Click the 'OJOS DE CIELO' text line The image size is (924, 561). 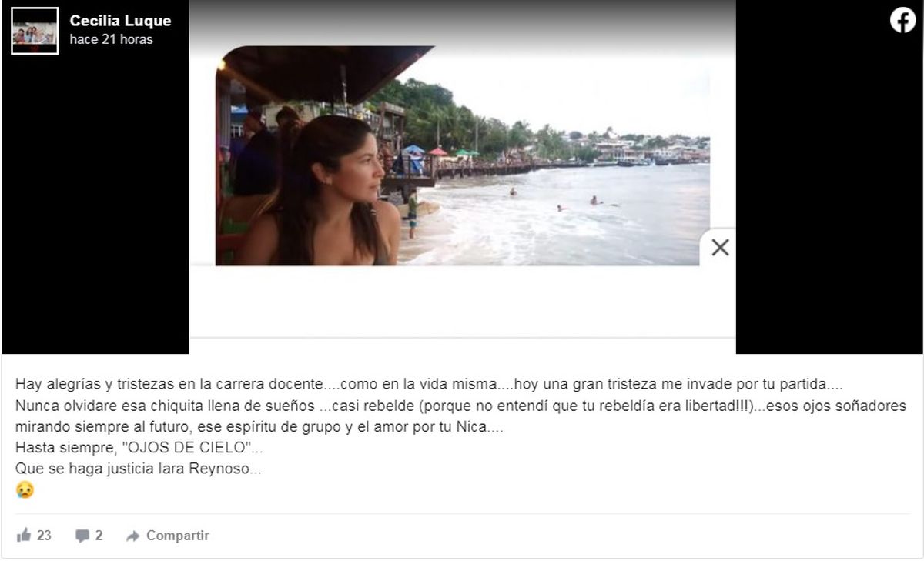pyautogui.click(x=139, y=448)
